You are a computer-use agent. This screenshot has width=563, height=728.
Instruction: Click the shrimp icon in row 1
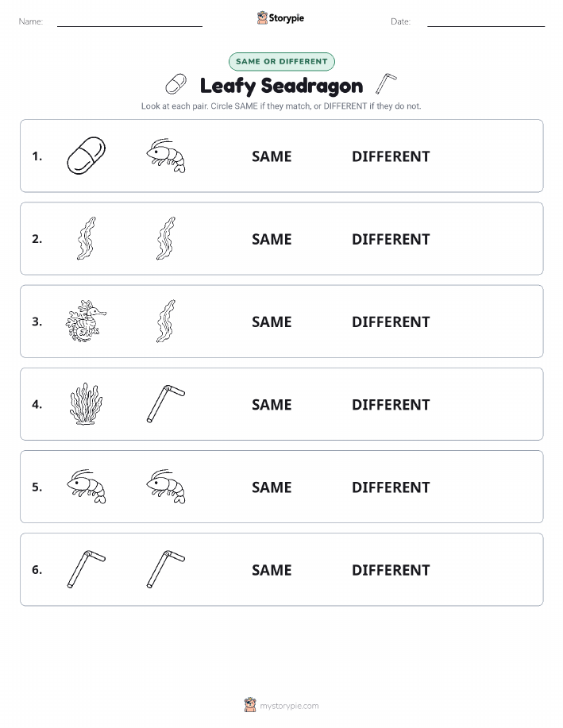click(x=166, y=156)
